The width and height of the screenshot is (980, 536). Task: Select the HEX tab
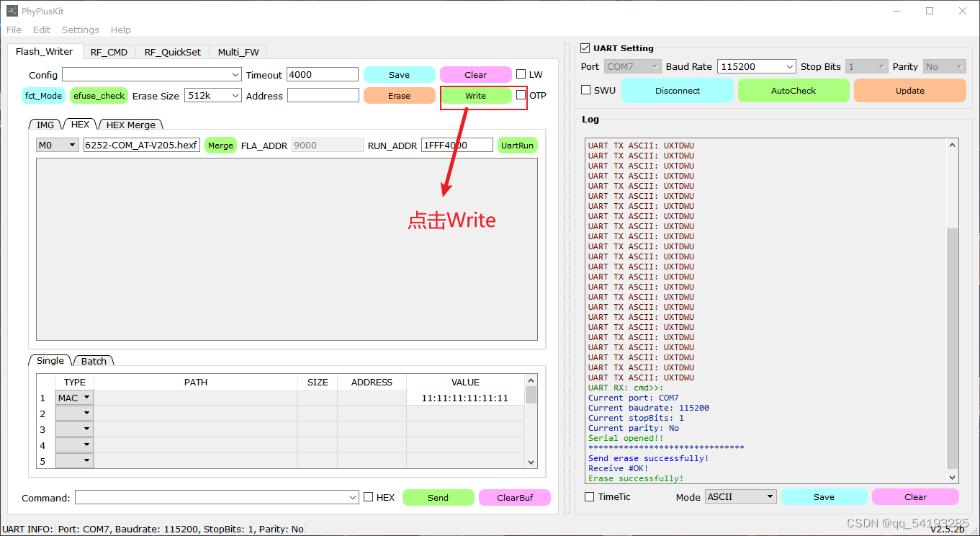coord(80,125)
